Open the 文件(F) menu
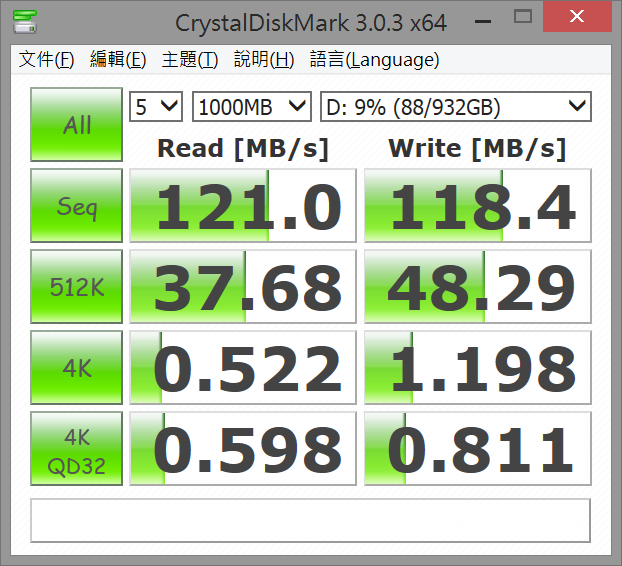 (46, 59)
